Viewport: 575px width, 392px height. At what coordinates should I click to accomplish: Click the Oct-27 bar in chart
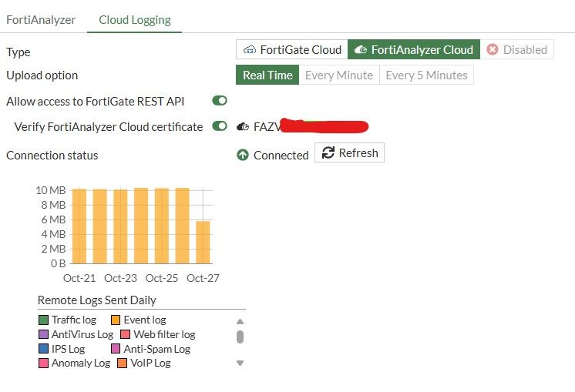pyautogui.click(x=203, y=242)
